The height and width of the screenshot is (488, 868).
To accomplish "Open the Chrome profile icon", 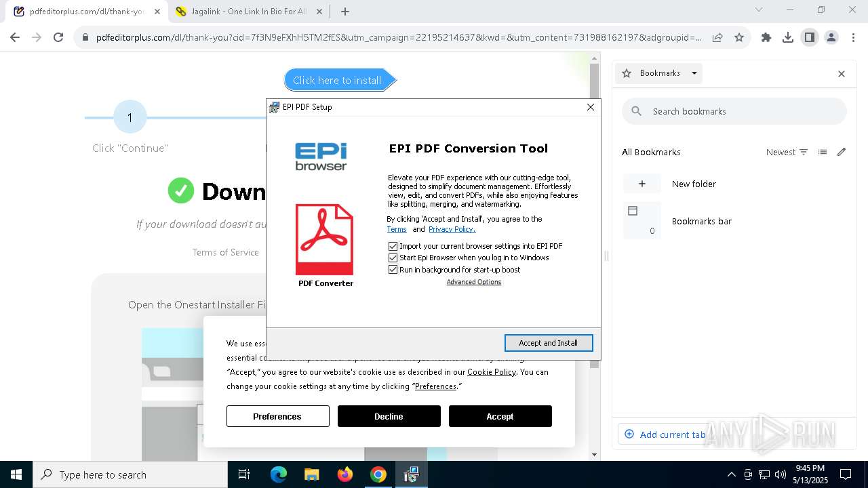I will (x=831, y=37).
